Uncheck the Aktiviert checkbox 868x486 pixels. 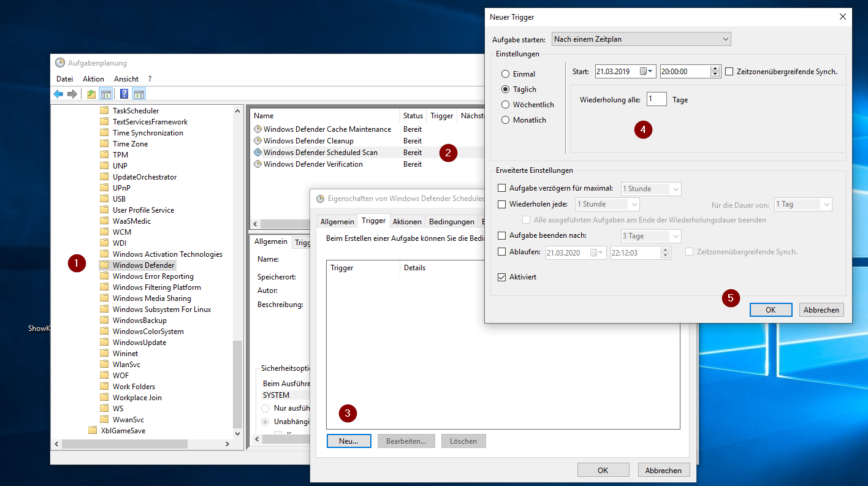click(x=502, y=278)
